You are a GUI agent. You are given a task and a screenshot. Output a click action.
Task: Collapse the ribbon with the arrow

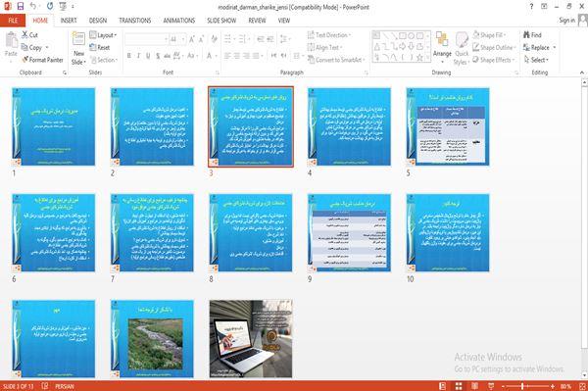coord(581,73)
